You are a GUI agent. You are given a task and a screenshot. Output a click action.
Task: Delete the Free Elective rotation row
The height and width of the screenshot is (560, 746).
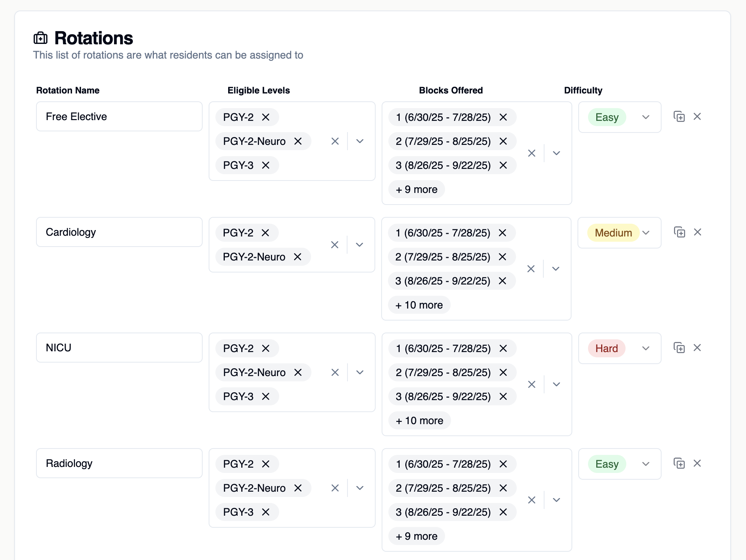697,117
